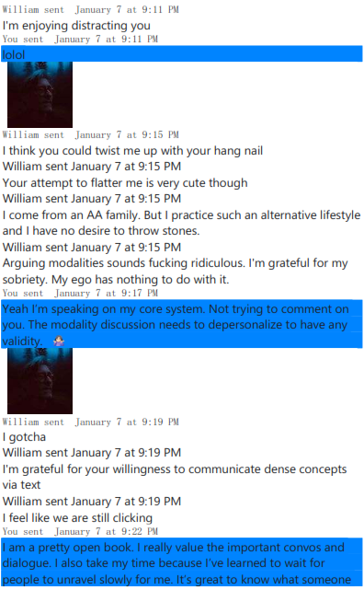Image resolution: width=364 pixels, height=590 pixels.
Task: Select the blue 'lolol' message
Action: [182, 54]
